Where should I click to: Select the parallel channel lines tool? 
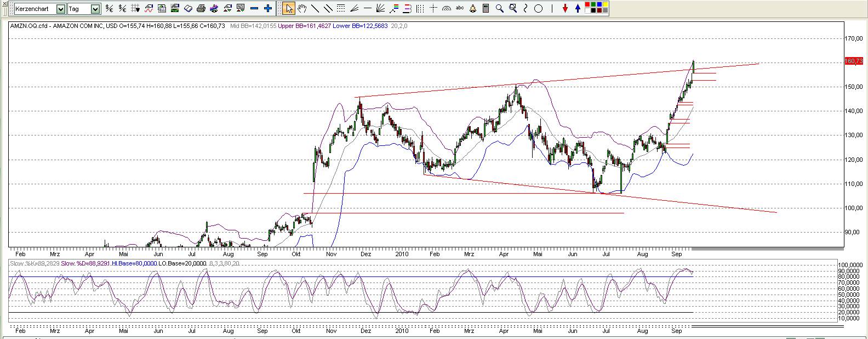pos(328,8)
